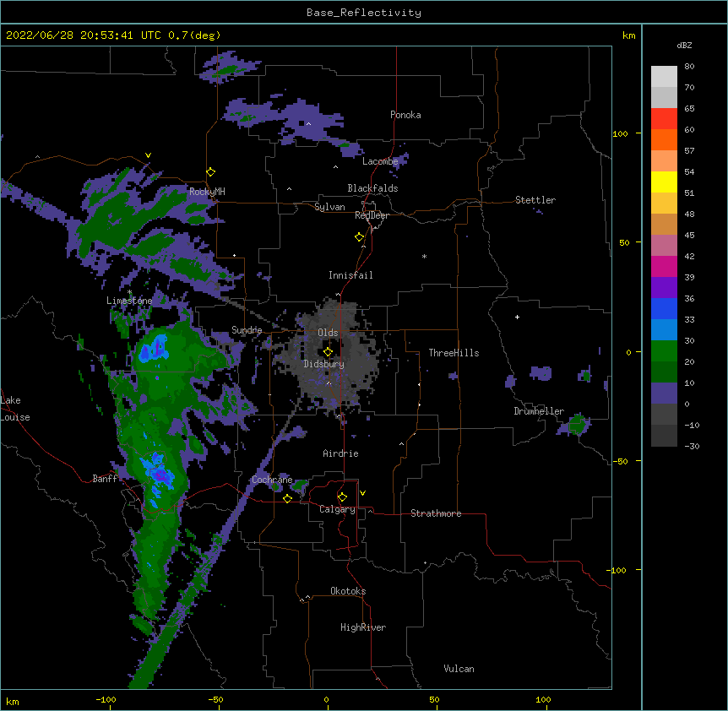Select the light gray 70-80 dBZ swatch
This screenshot has width=728, height=711.
coord(664,77)
